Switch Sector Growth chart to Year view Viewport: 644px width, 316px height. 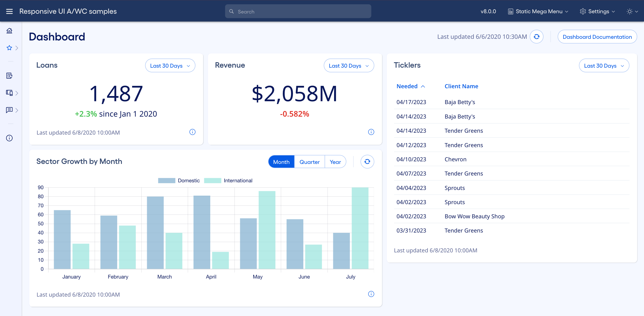click(x=335, y=162)
